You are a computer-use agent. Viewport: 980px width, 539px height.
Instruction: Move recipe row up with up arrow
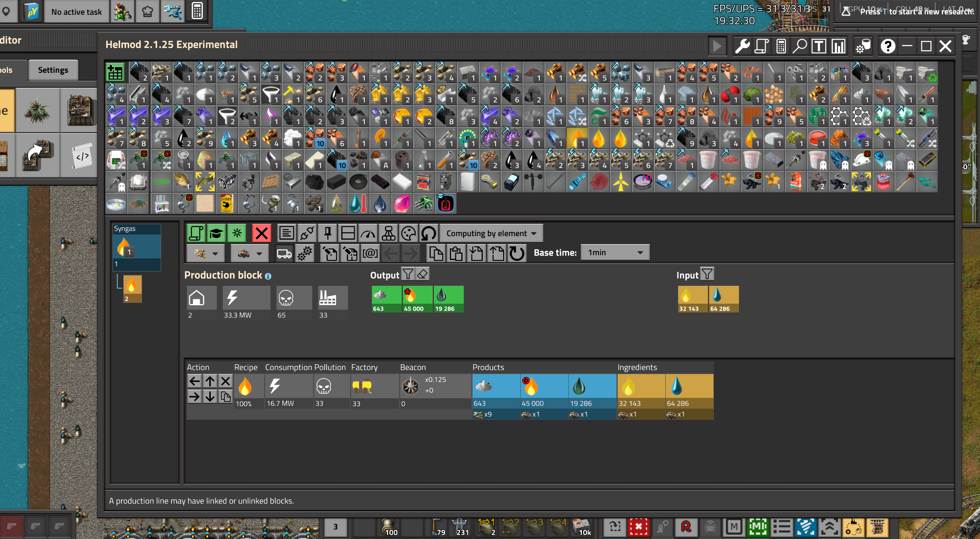coord(210,382)
